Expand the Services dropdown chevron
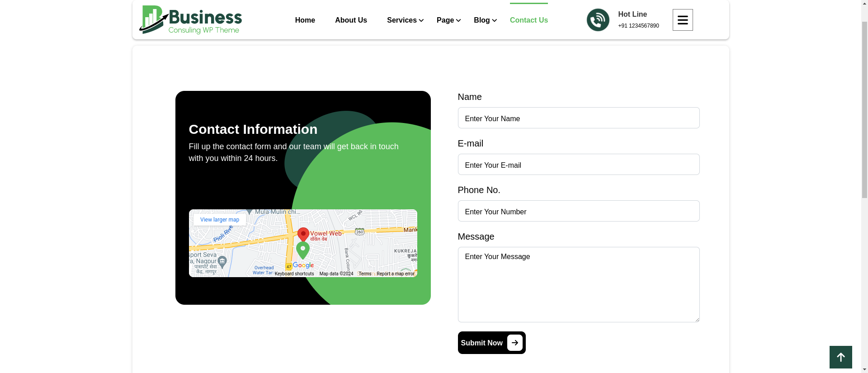 (x=421, y=20)
